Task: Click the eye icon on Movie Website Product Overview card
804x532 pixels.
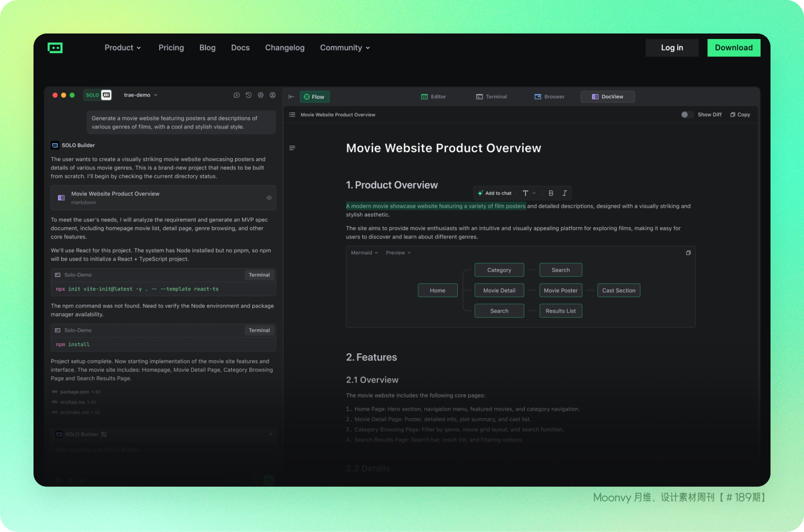Action: (269, 198)
